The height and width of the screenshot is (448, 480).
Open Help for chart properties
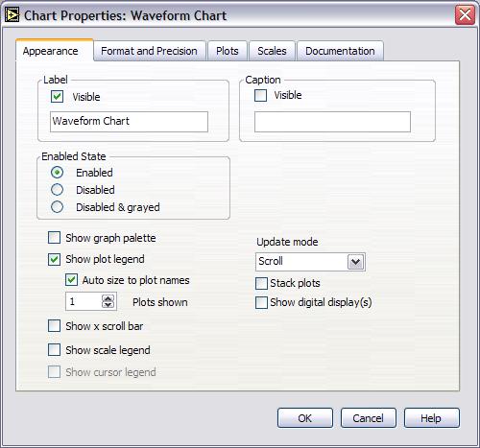click(x=432, y=418)
